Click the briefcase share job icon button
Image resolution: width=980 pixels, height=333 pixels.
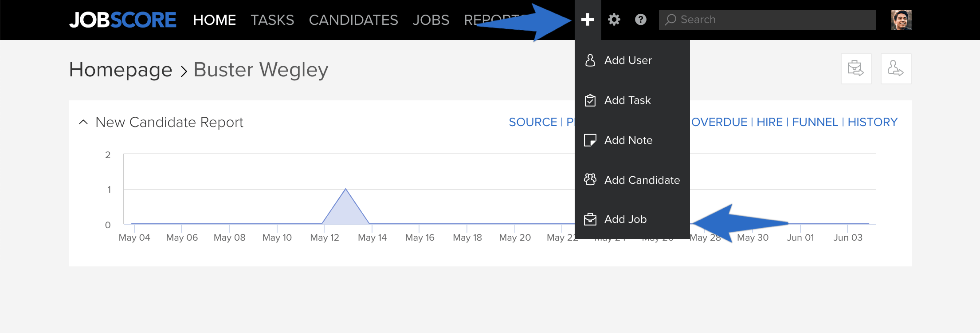856,69
